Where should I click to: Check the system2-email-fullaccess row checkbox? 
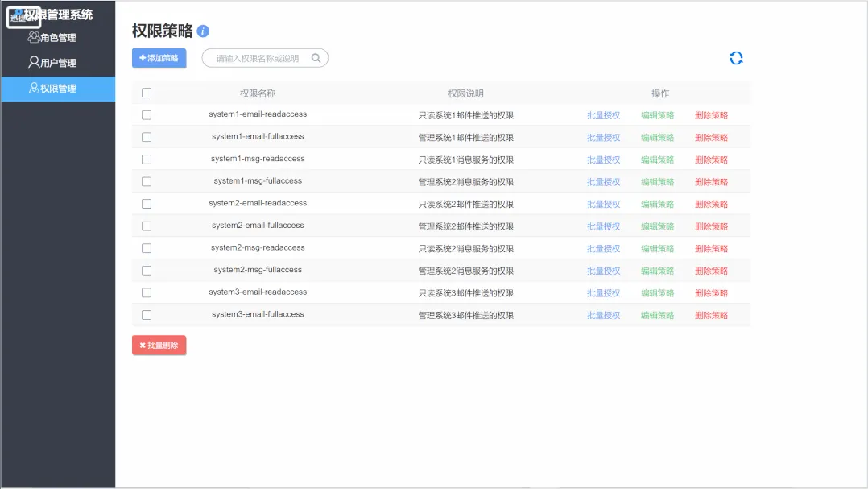pos(147,226)
